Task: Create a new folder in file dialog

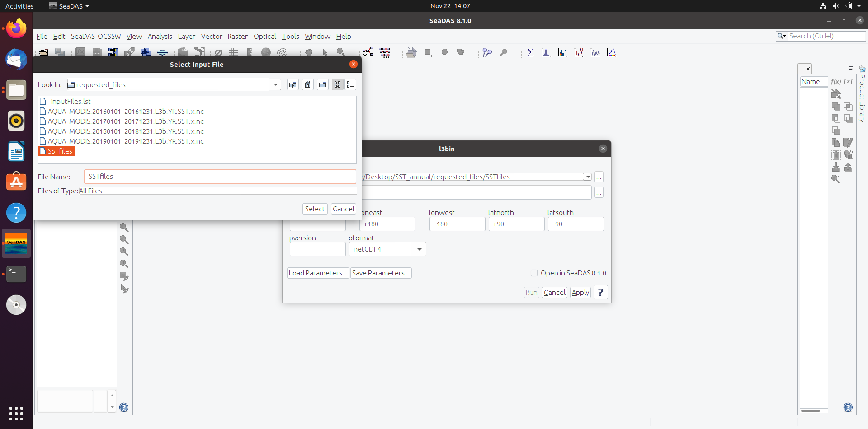Action: (x=322, y=84)
